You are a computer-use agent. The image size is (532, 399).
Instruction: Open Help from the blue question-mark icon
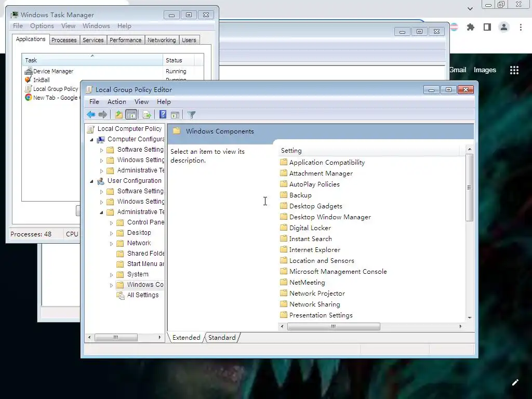coord(163,115)
